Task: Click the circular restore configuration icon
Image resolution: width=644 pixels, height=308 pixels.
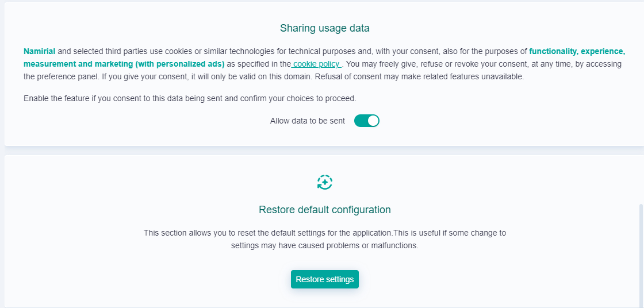Action: (325, 183)
